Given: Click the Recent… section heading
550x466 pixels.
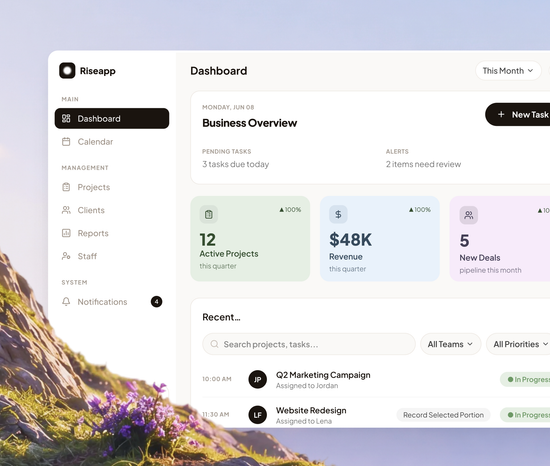Looking at the screenshot, I should 221,317.
